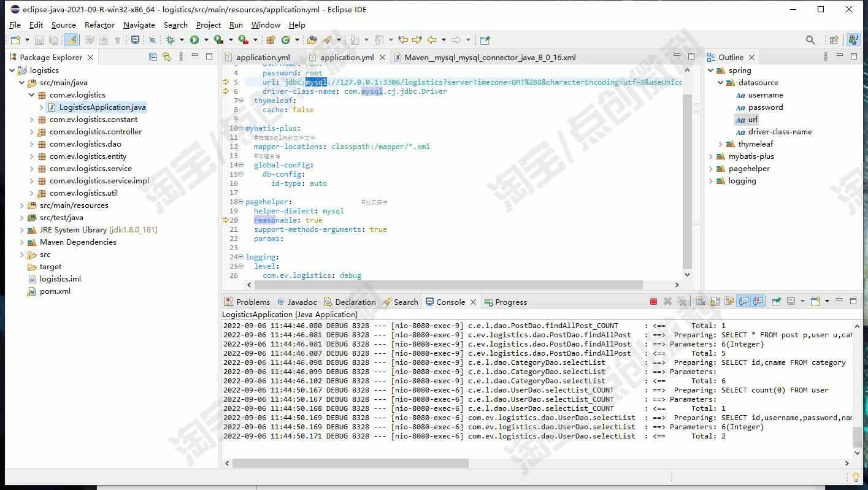Click the Console horizontal scrollbar
This screenshot has width=868, height=490.
[350, 464]
